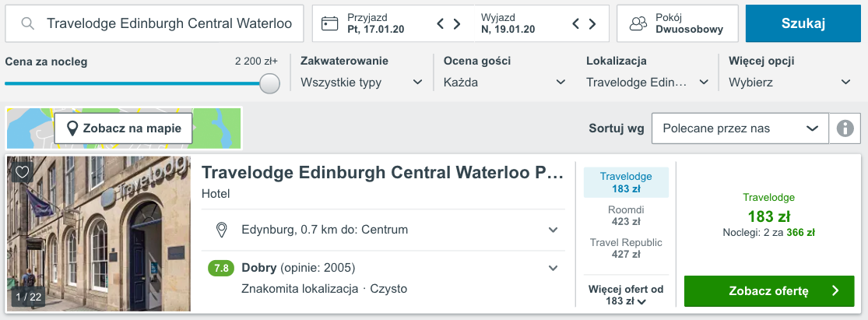Click the guests icon beside Pokój
Viewport: 868px width, 320px height.
[x=638, y=23]
